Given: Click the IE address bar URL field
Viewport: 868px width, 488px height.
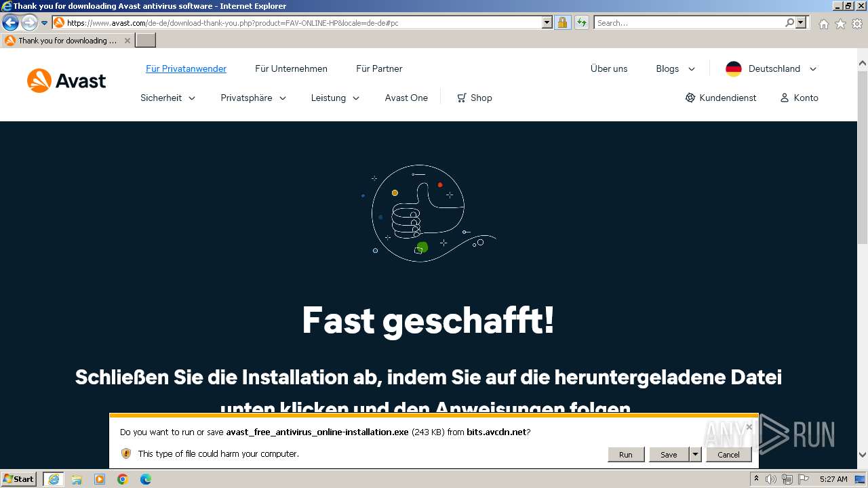Looking at the screenshot, I should click(x=304, y=22).
